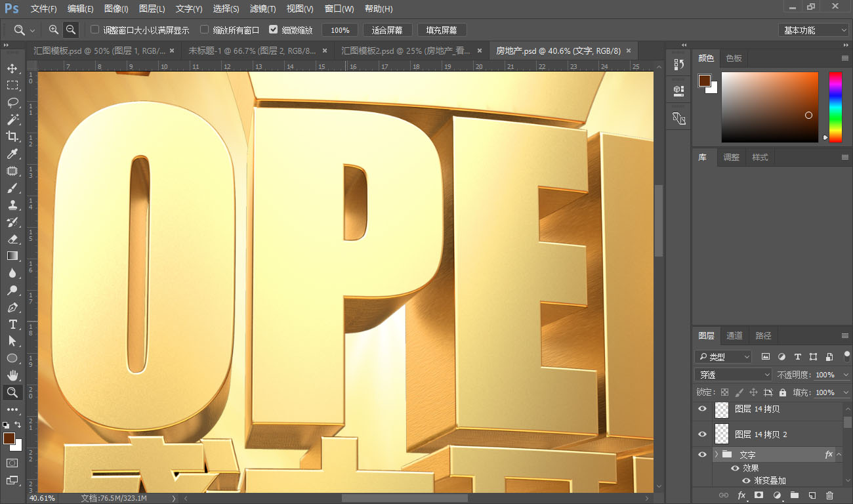Screen dimensions: 853x504
Task: Select the Brush tool
Action: pyautogui.click(x=12, y=188)
